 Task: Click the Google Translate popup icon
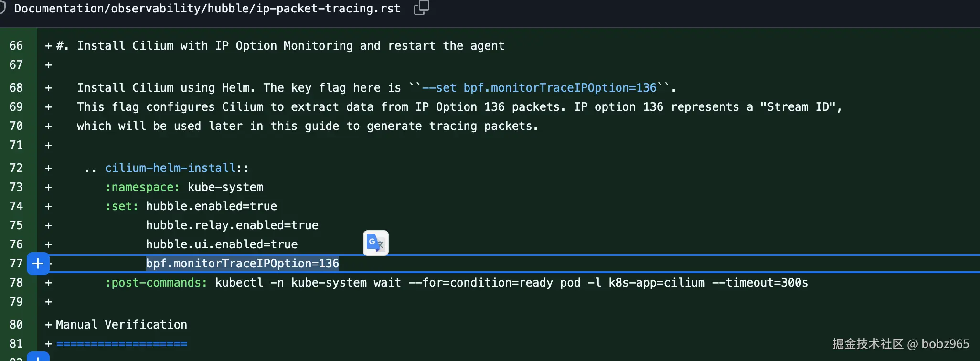tap(375, 243)
